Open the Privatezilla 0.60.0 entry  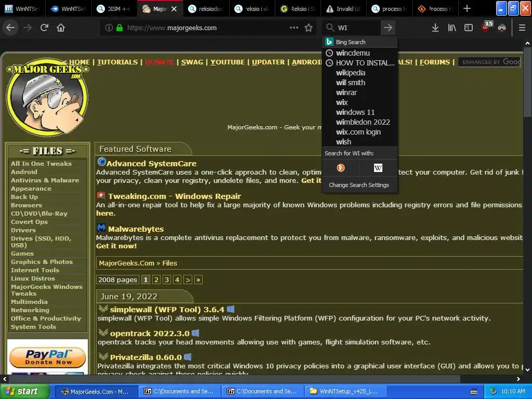click(146, 357)
